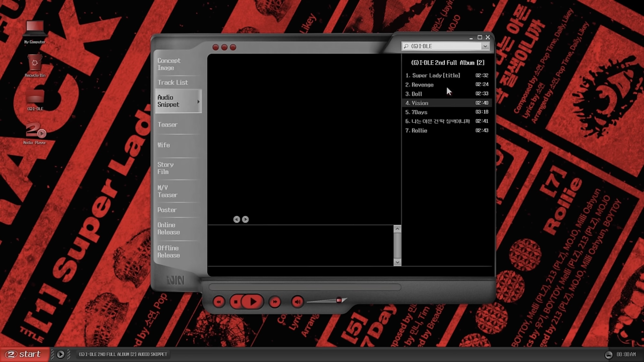This screenshot has width=644, height=362.
Task: Open the Recycle Bin desktop icon
Action: [x=35, y=66]
